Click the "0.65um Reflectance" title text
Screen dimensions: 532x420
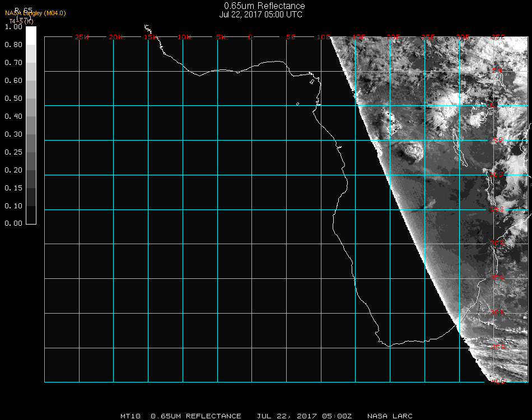264,6
